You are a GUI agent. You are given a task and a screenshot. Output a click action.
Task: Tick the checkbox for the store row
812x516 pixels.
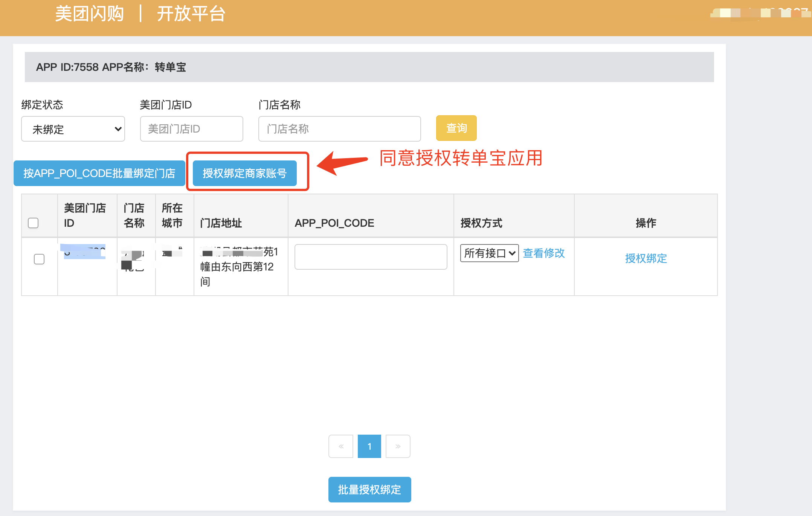click(39, 259)
